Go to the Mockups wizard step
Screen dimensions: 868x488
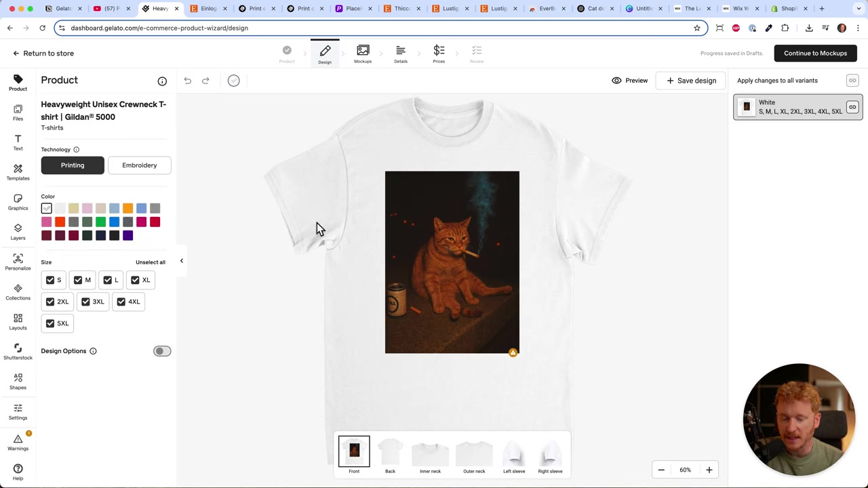point(363,54)
